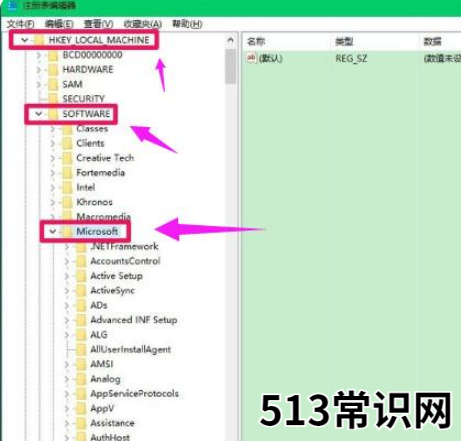This screenshot has height=441, width=461.
Task: Click the Active Setup folder icon
Action: (x=81, y=276)
